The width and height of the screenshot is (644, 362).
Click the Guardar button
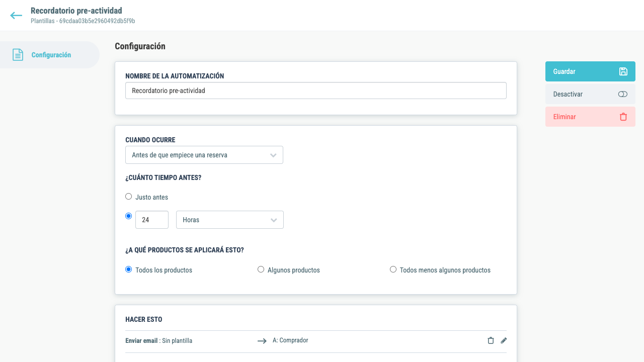click(590, 71)
